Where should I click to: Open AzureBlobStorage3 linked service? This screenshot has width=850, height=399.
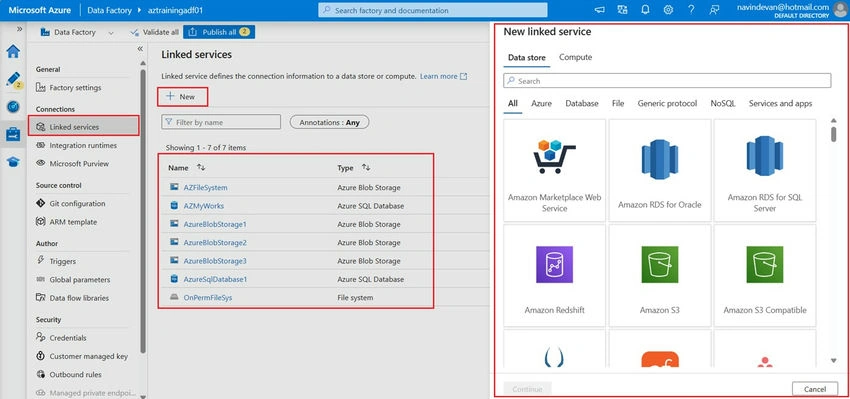coord(215,261)
